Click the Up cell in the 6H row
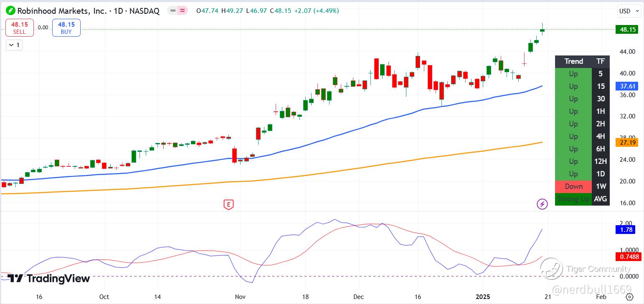Viewport: 644px width, 304px height. [x=573, y=149]
